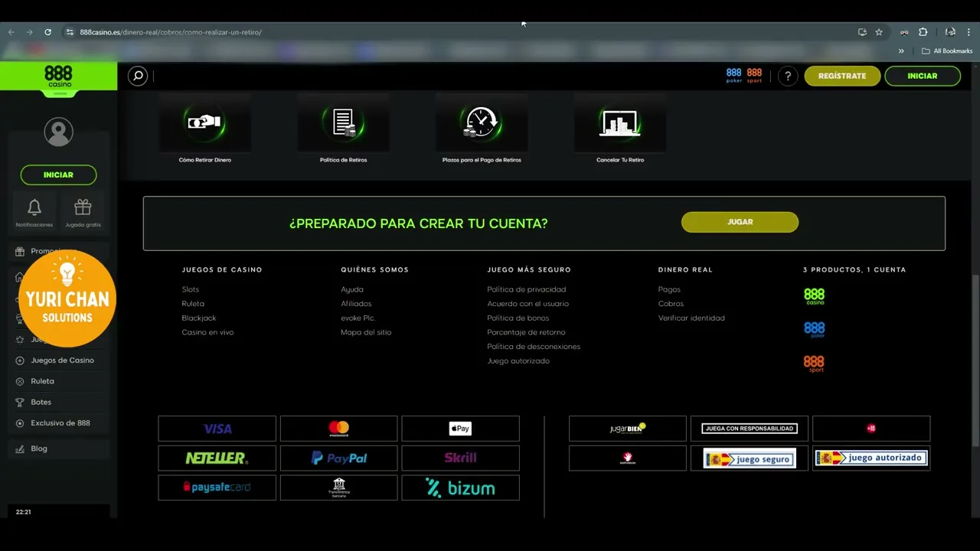Open Plazos para el Pago de Retiros tile
Viewport: 980px width, 551px height.
coord(482,129)
